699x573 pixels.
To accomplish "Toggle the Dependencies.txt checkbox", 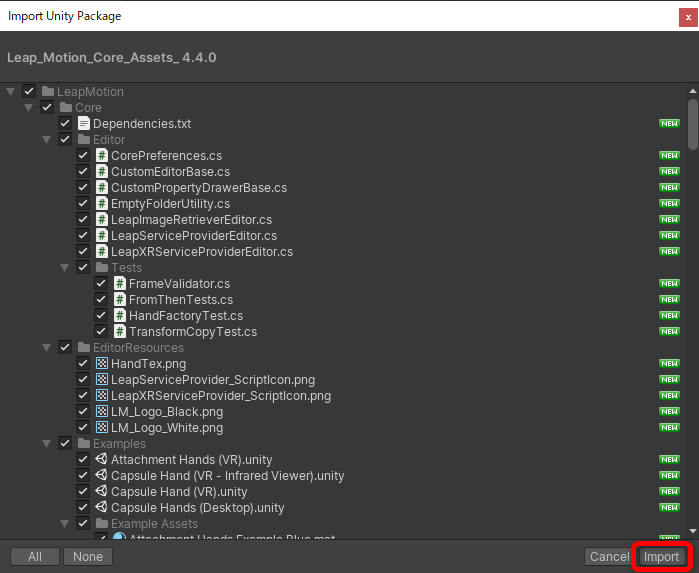I will [x=65, y=124].
